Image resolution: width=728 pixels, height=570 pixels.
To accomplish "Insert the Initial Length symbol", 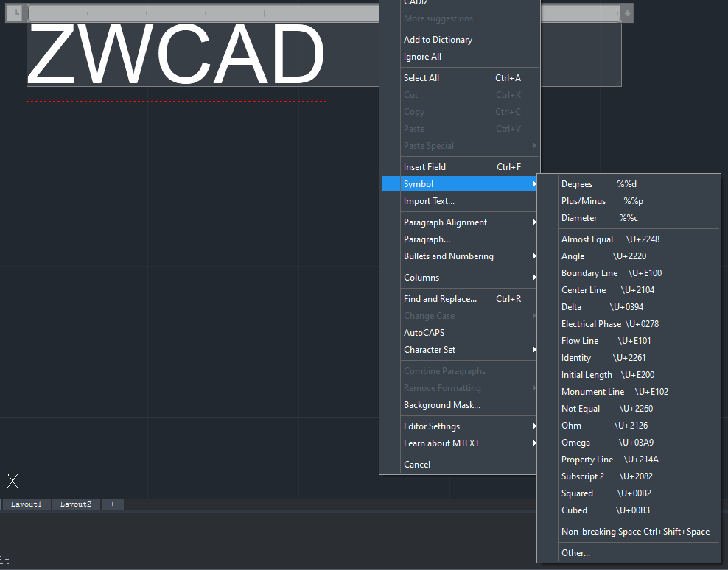I will point(629,375).
